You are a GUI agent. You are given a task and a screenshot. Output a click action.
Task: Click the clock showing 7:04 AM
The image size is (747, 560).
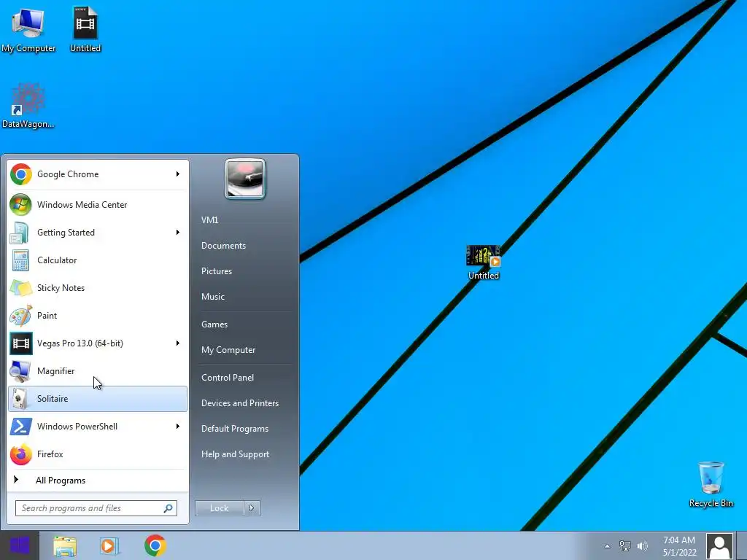[x=679, y=546]
